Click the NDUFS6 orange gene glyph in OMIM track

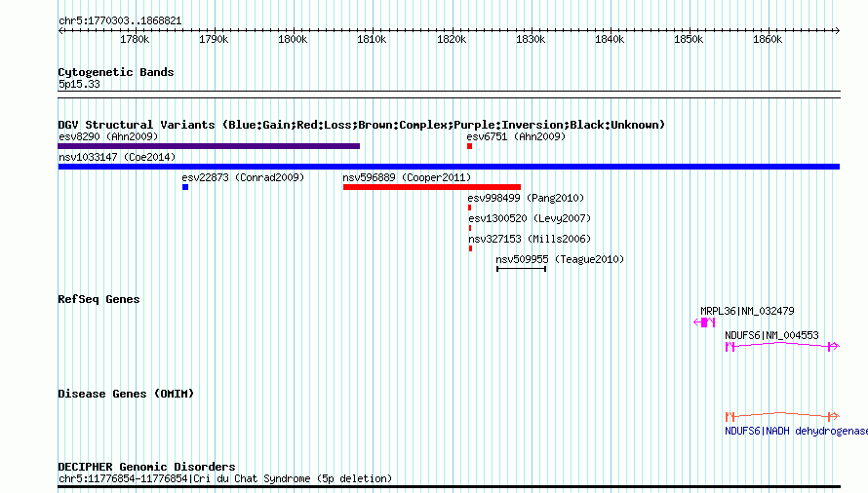pyautogui.click(x=783, y=416)
